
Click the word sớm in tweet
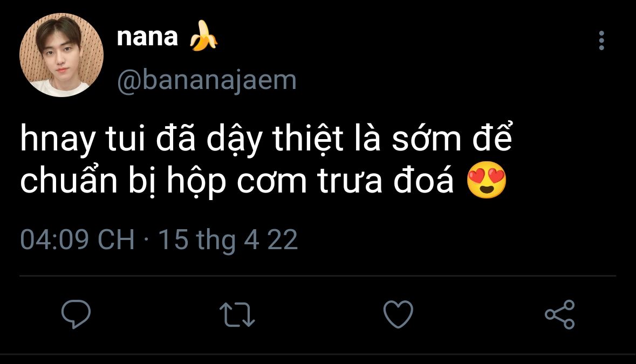coord(426,138)
